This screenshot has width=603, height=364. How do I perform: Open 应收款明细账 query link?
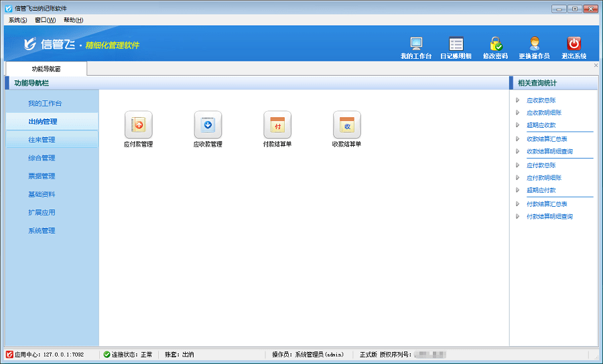544,113
